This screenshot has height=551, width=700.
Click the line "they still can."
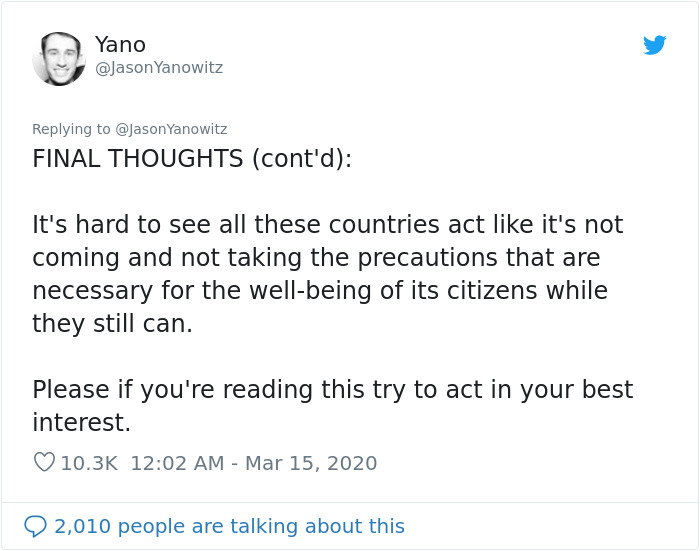[112, 324]
